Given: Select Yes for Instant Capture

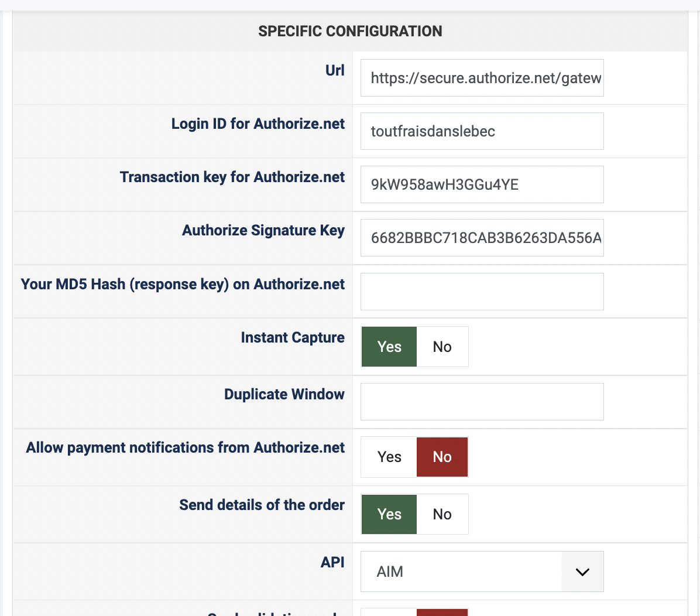Looking at the screenshot, I should click(389, 347).
